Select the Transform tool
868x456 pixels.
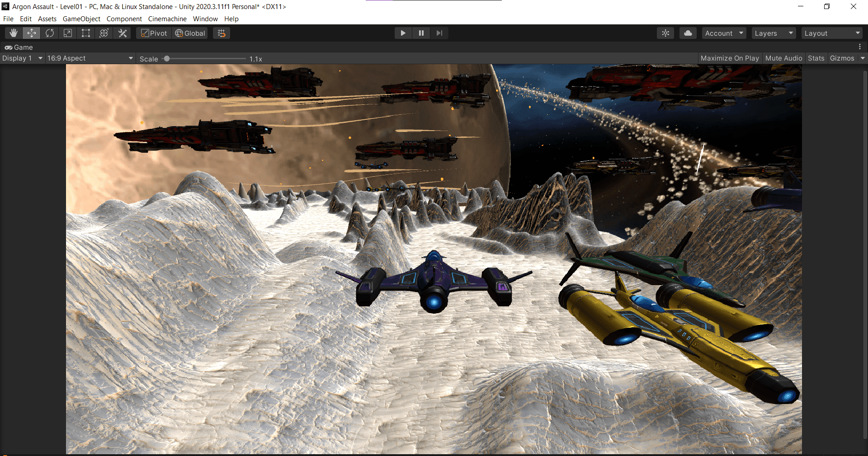tap(104, 33)
